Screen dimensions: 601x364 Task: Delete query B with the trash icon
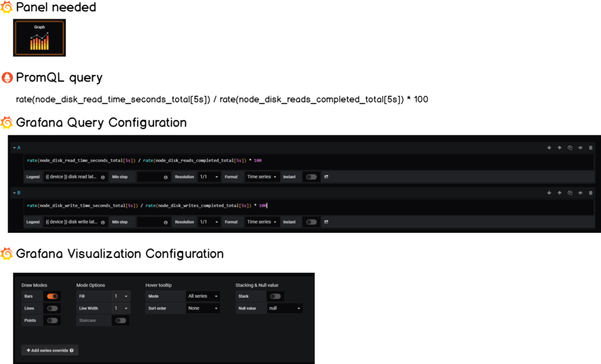[590, 193]
